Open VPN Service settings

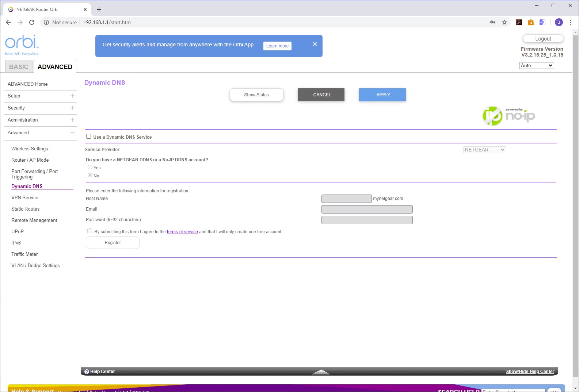25,197
